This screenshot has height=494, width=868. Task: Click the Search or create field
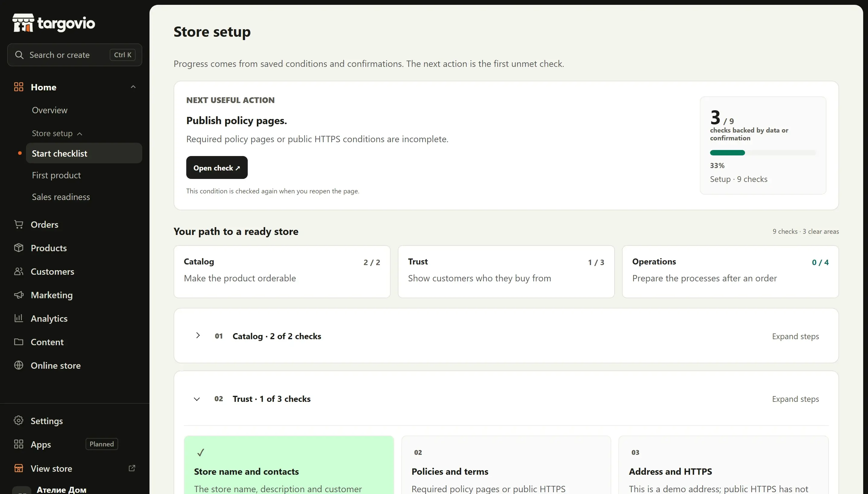pyautogui.click(x=75, y=55)
